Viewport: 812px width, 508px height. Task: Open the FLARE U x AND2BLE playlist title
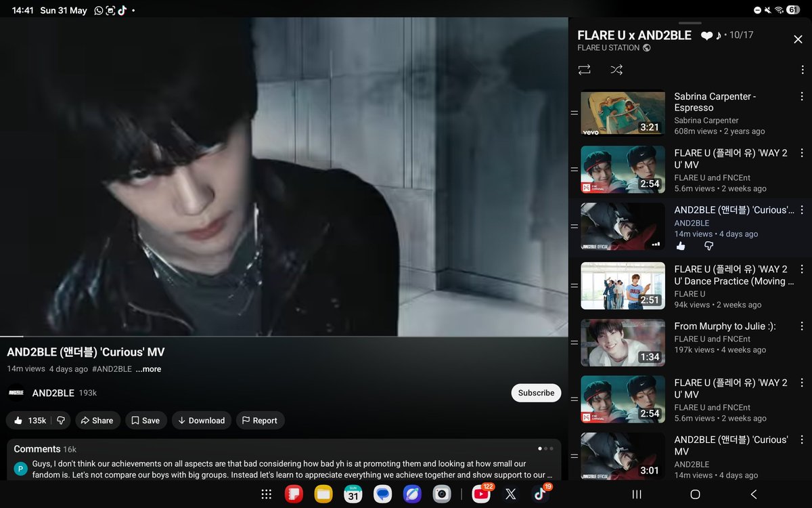(634, 35)
